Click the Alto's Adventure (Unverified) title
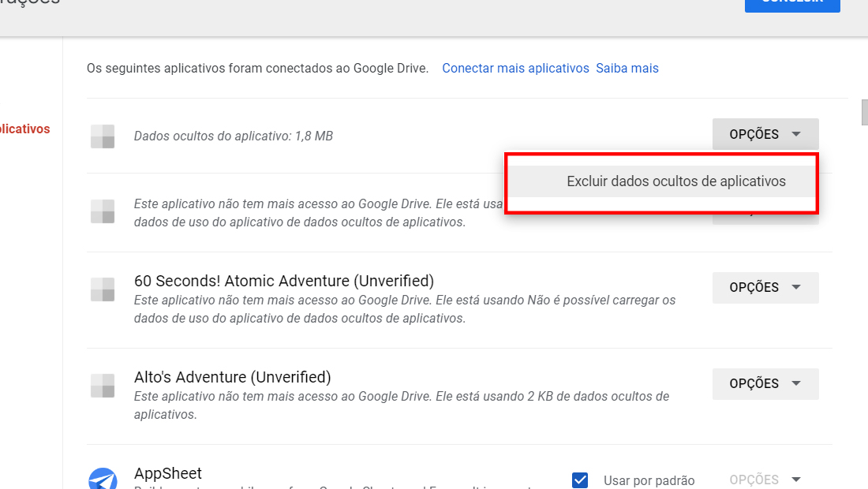 tap(233, 377)
